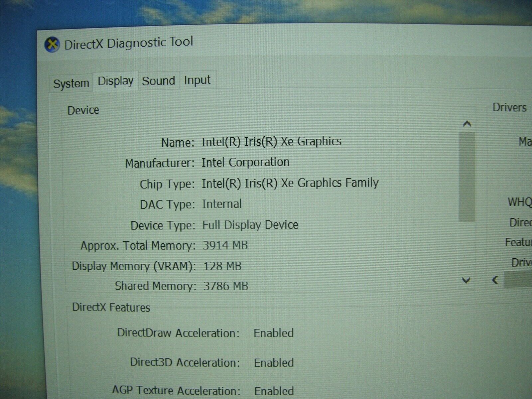Click the DAC Type value Internal
Viewport: 532px width, 399px height.
coord(222,204)
